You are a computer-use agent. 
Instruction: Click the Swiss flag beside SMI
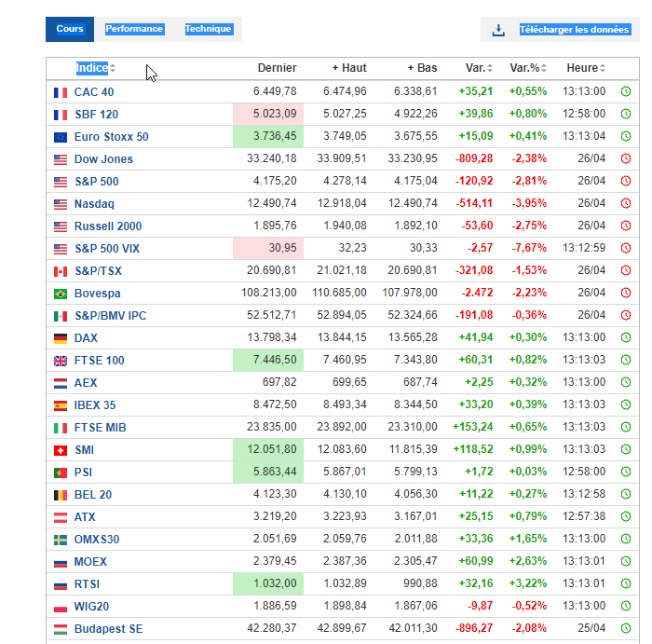pos(61,450)
